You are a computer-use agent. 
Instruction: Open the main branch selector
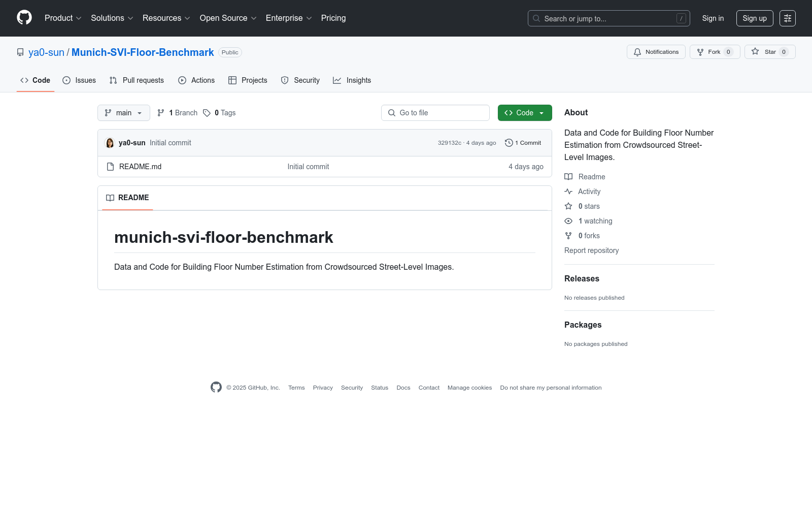click(124, 113)
